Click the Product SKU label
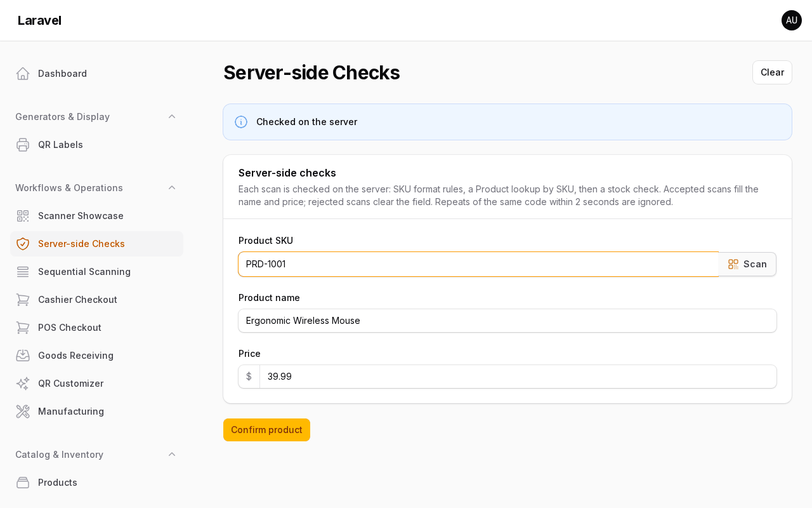The height and width of the screenshot is (508, 812). pyautogui.click(x=266, y=241)
